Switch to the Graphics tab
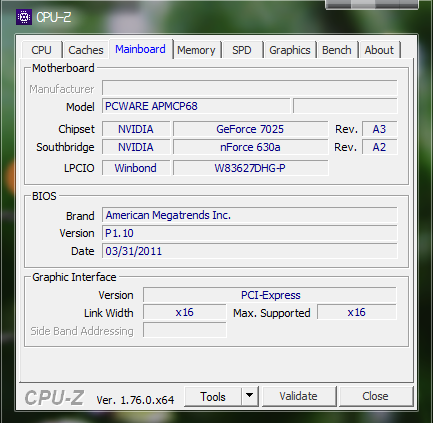433x423 pixels. pos(289,50)
